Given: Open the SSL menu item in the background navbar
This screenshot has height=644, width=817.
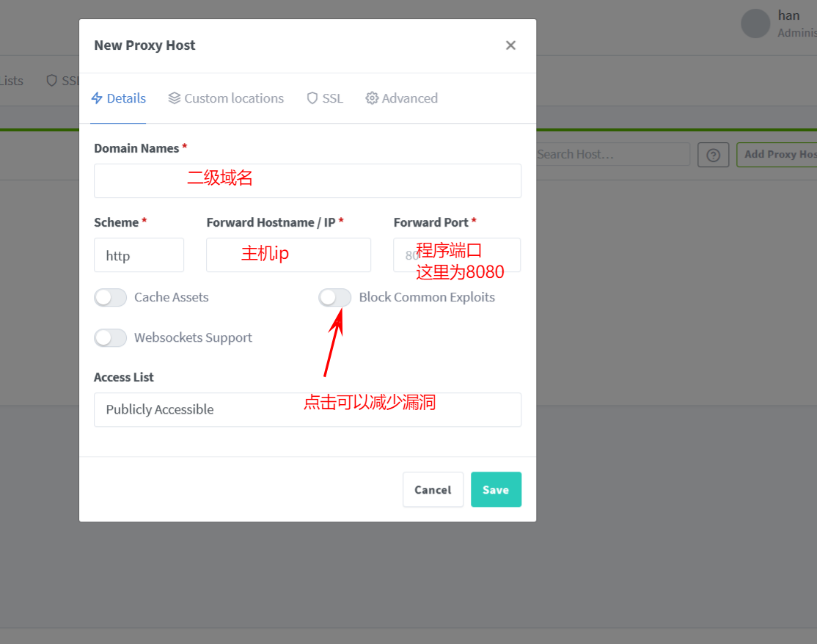Looking at the screenshot, I should click(x=63, y=81).
